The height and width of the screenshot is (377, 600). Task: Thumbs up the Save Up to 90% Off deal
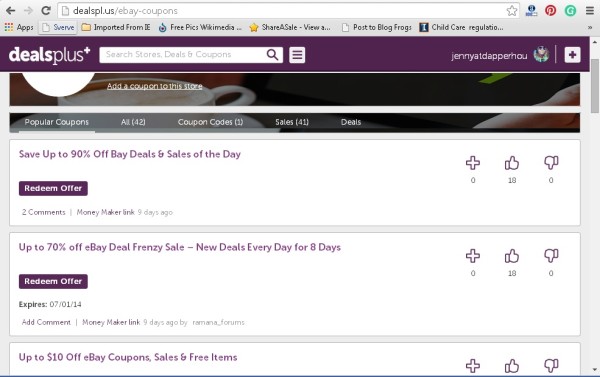point(512,163)
